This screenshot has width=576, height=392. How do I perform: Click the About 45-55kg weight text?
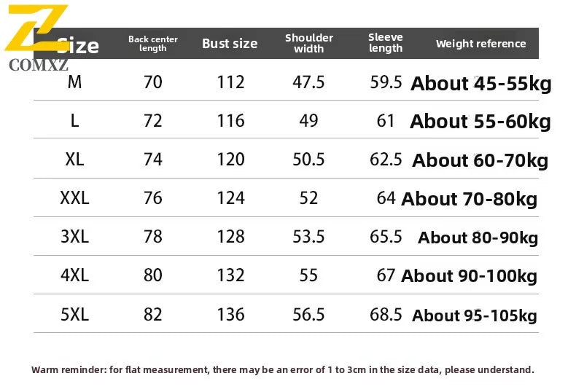click(x=481, y=84)
